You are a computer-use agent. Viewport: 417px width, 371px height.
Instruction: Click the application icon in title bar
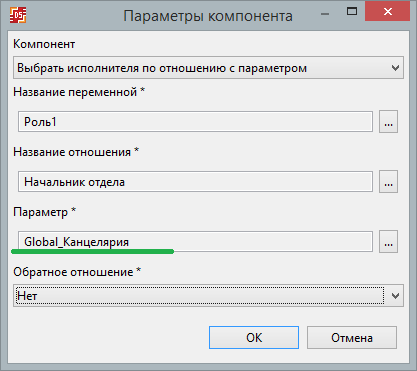[18, 15]
